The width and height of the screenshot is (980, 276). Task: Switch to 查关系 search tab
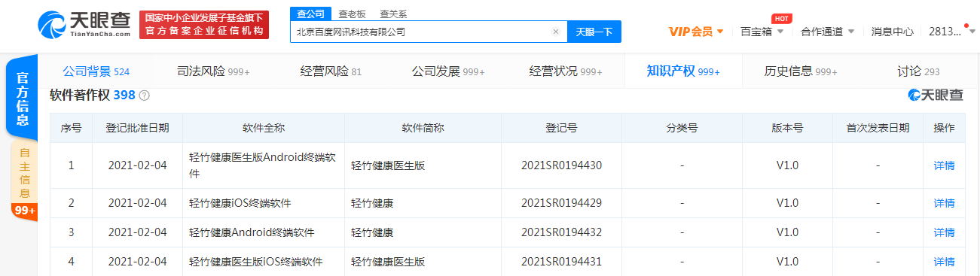(393, 14)
